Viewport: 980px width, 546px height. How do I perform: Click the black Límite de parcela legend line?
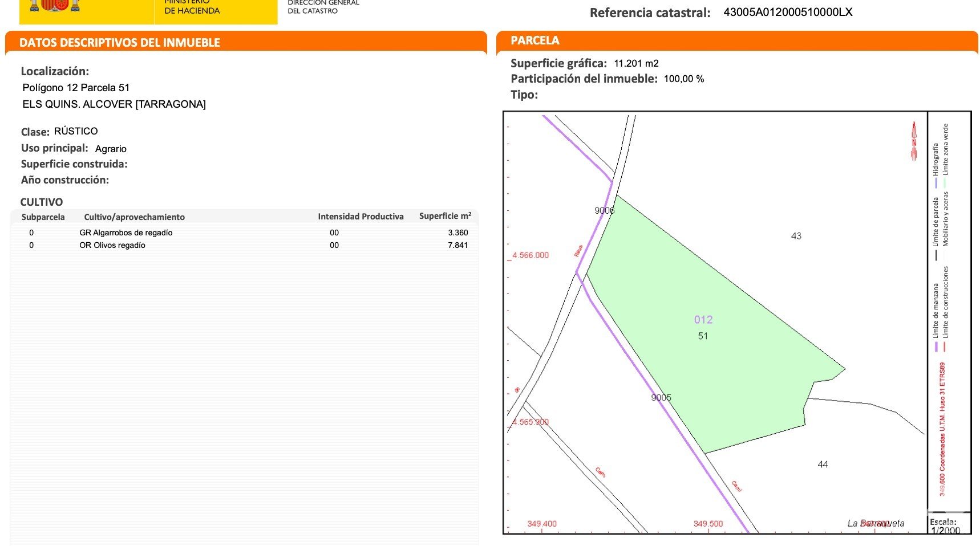tap(936, 254)
